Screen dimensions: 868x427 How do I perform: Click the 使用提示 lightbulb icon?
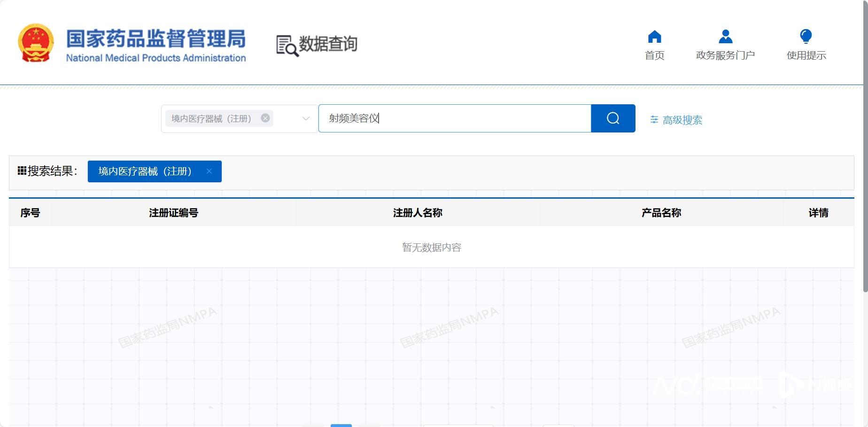click(806, 37)
